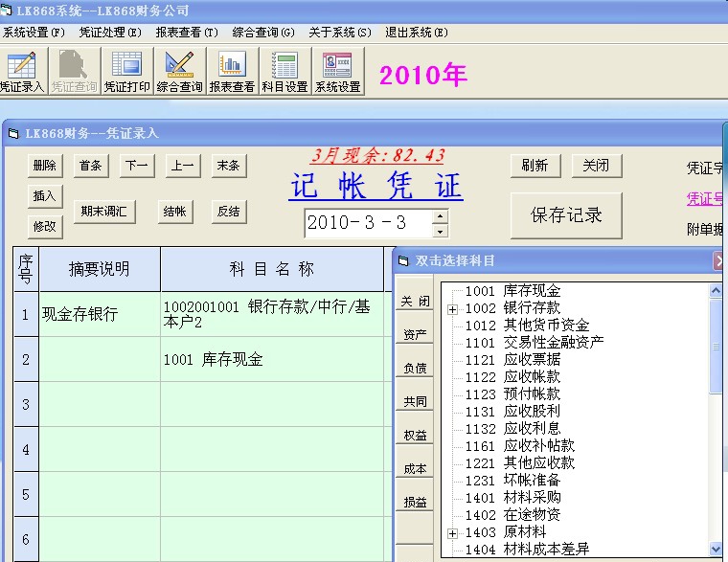Increase the voucher date with up arrow
Viewport: 728px width, 562px height.
point(440,215)
